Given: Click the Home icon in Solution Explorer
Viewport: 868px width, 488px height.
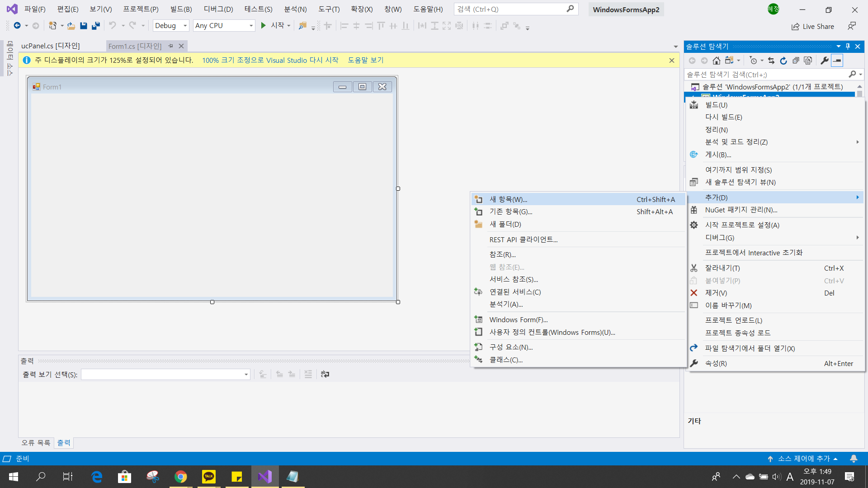Looking at the screenshot, I should 716,61.
